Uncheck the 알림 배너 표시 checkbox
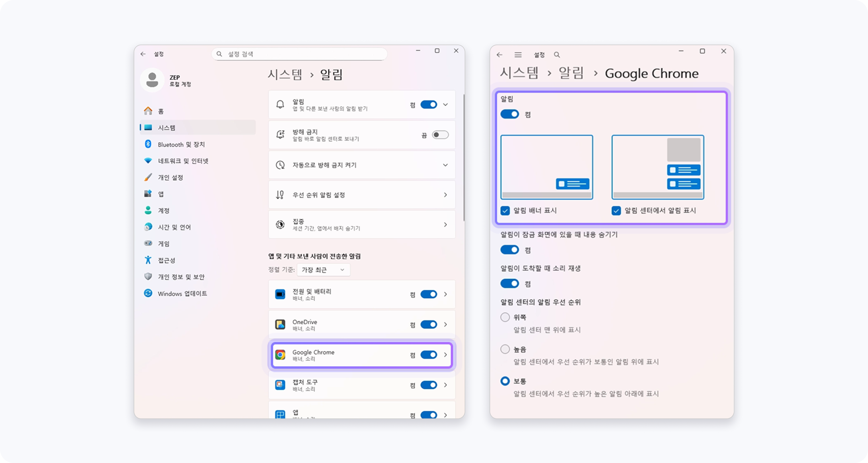This screenshot has width=868, height=463. pos(505,211)
